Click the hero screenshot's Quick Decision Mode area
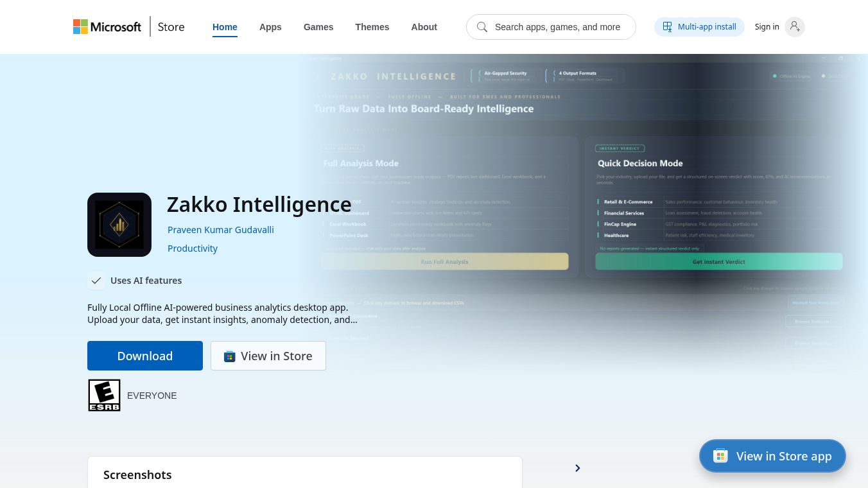868x488 pixels. click(719, 207)
